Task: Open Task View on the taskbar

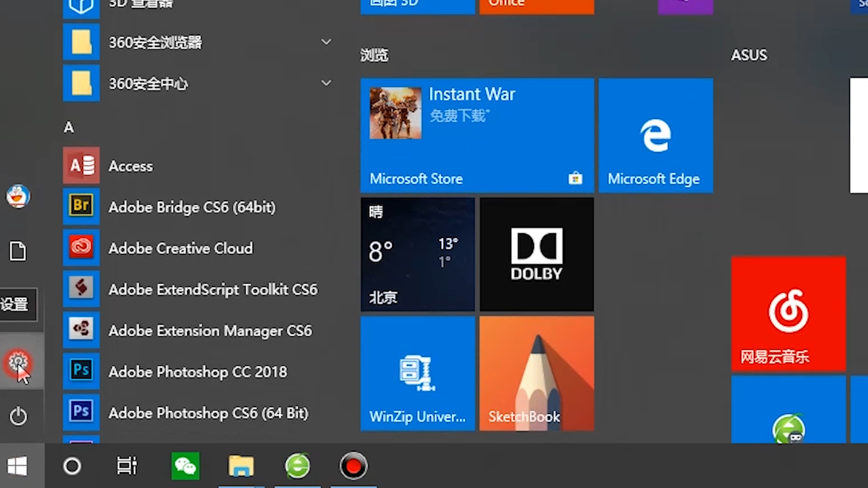Action: click(x=127, y=466)
